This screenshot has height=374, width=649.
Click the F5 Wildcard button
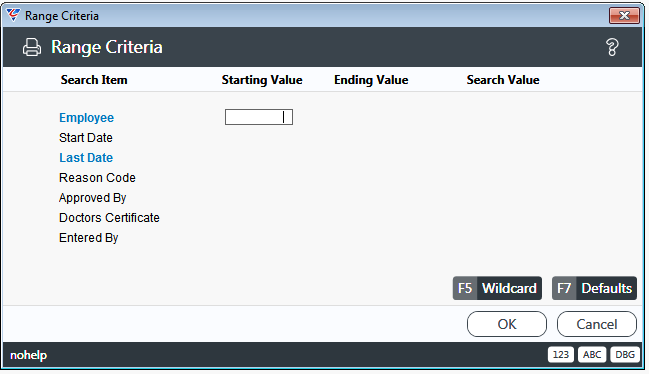coord(497,288)
